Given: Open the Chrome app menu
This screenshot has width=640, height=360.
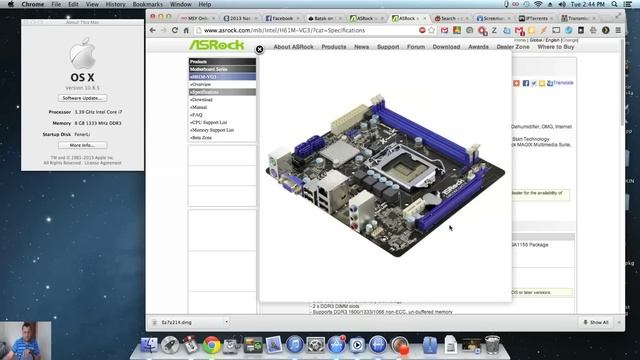Looking at the screenshot, I should pos(33,4).
